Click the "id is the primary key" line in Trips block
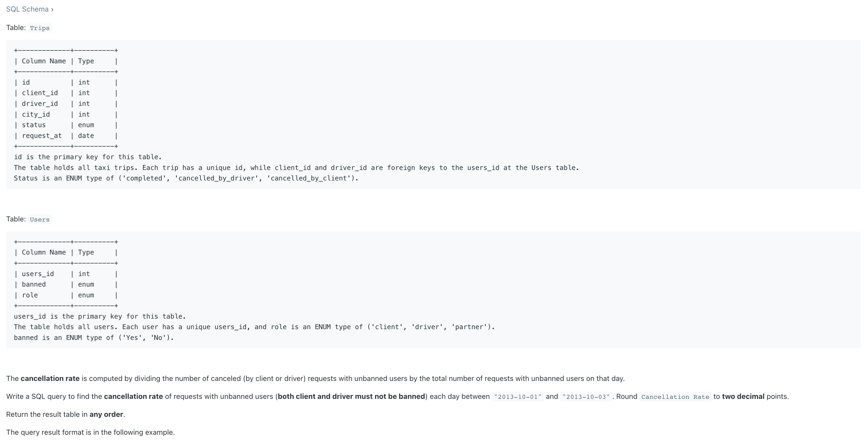Image resolution: width=868 pixels, height=445 pixels. [88, 157]
